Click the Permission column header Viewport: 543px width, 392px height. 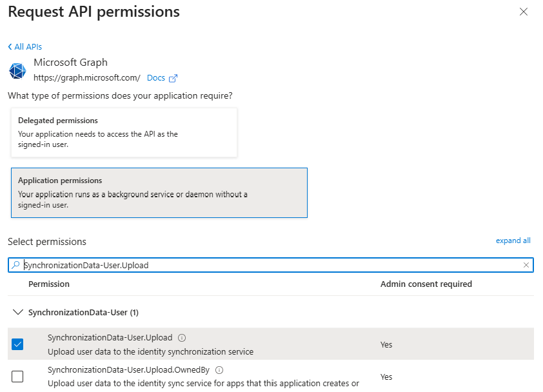50,284
